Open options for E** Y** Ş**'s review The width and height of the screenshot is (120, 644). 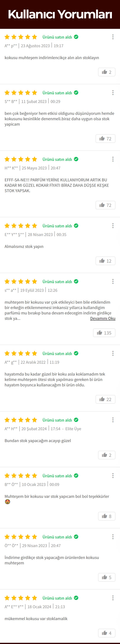pos(113,226)
